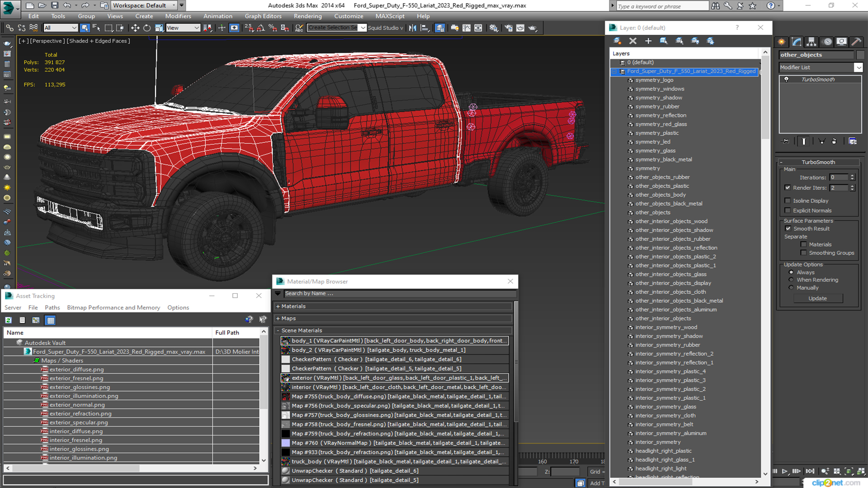Open the Rendering menu

click(x=307, y=16)
